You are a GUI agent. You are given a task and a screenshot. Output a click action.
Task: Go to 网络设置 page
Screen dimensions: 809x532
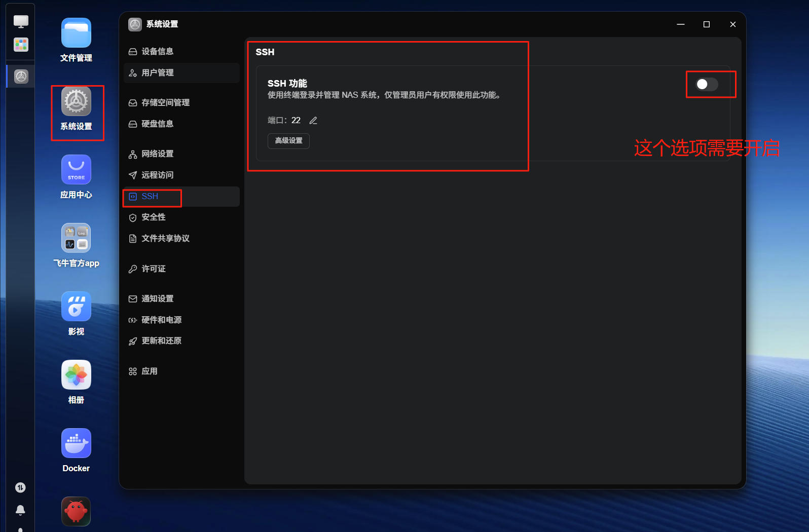pos(181,154)
